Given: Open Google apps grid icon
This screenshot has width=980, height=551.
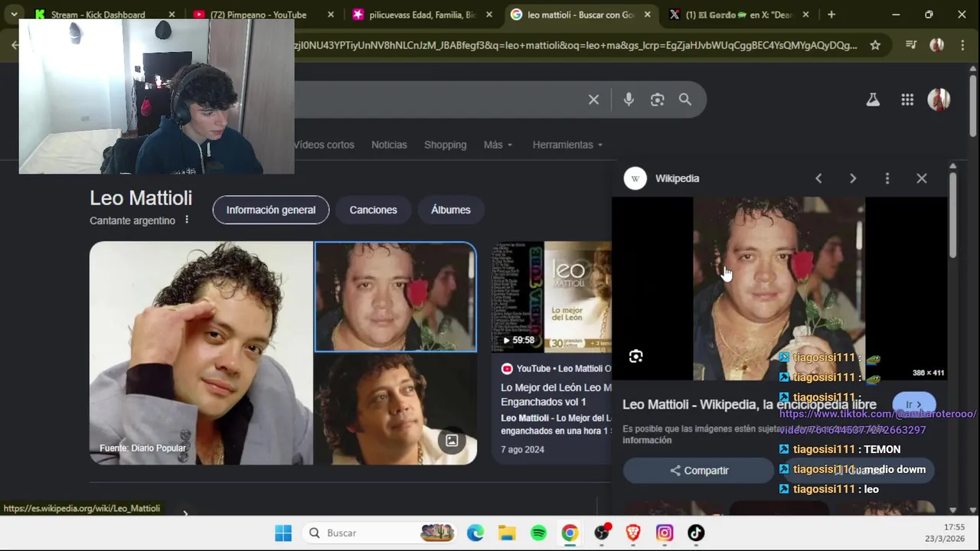Looking at the screenshot, I should (907, 99).
